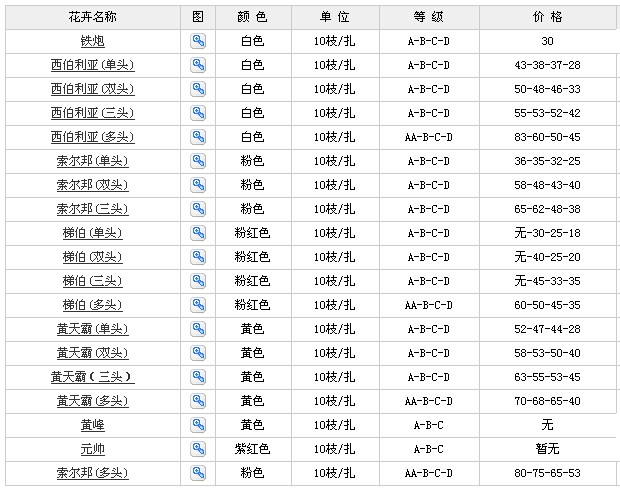Click A-B-C grade in 黄峰 row
This screenshot has height=493, width=620.
tap(429, 425)
